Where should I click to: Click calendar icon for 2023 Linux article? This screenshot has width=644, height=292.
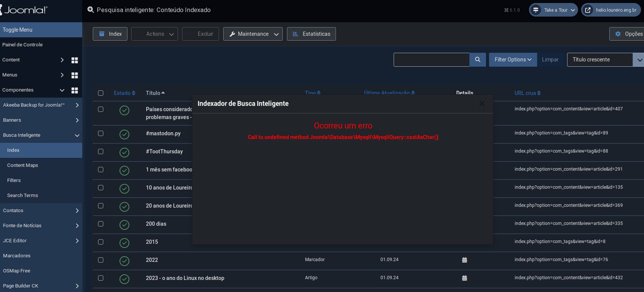465,278
